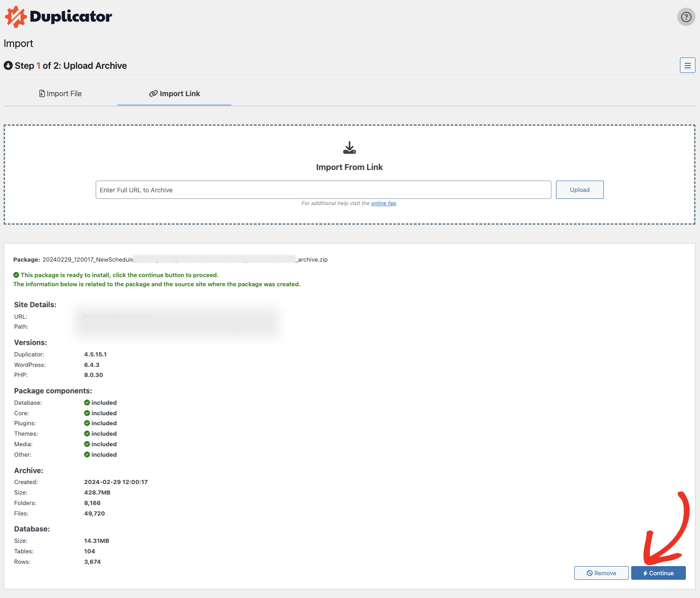Viewport: 700px width, 598px height.
Task: Click the rows count 3,674
Action: coord(92,562)
